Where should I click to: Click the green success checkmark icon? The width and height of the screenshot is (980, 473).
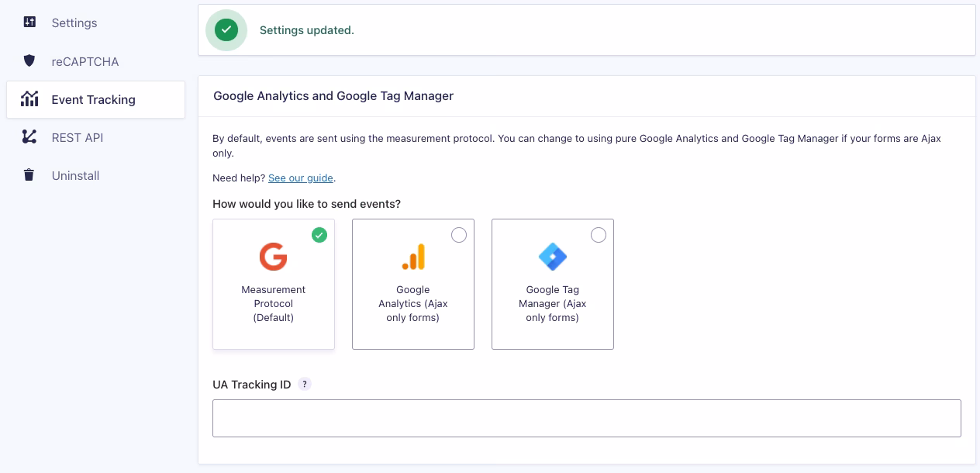226,30
